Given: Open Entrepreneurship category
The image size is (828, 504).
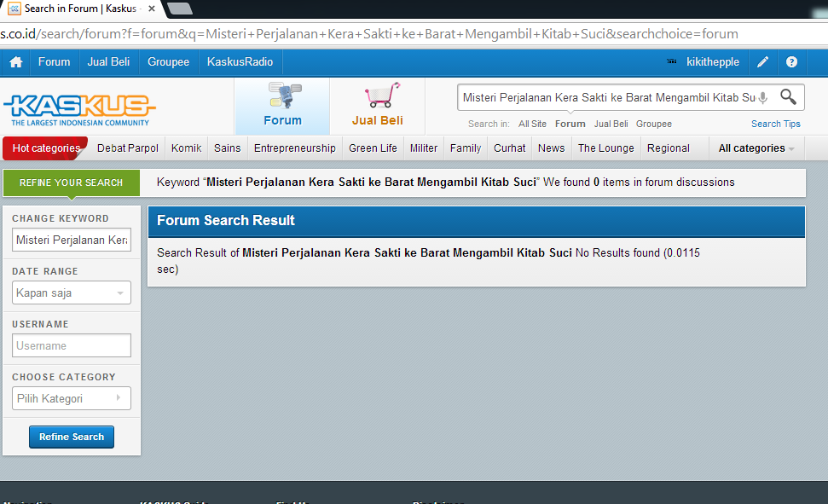Looking at the screenshot, I should 295,148.
